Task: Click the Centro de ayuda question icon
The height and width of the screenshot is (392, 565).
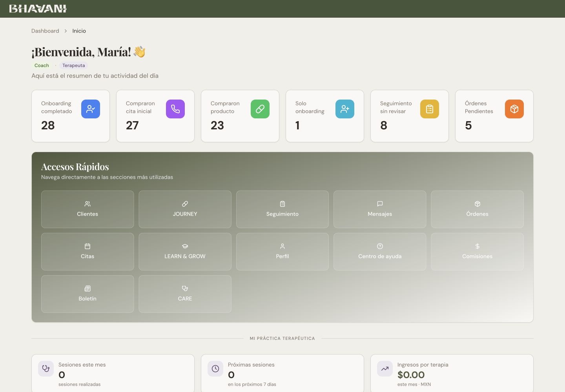Action: coord(380,246)
